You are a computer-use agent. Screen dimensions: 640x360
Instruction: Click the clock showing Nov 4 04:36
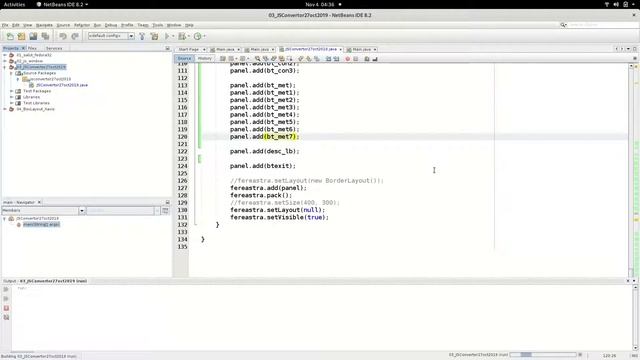[320, 4]
